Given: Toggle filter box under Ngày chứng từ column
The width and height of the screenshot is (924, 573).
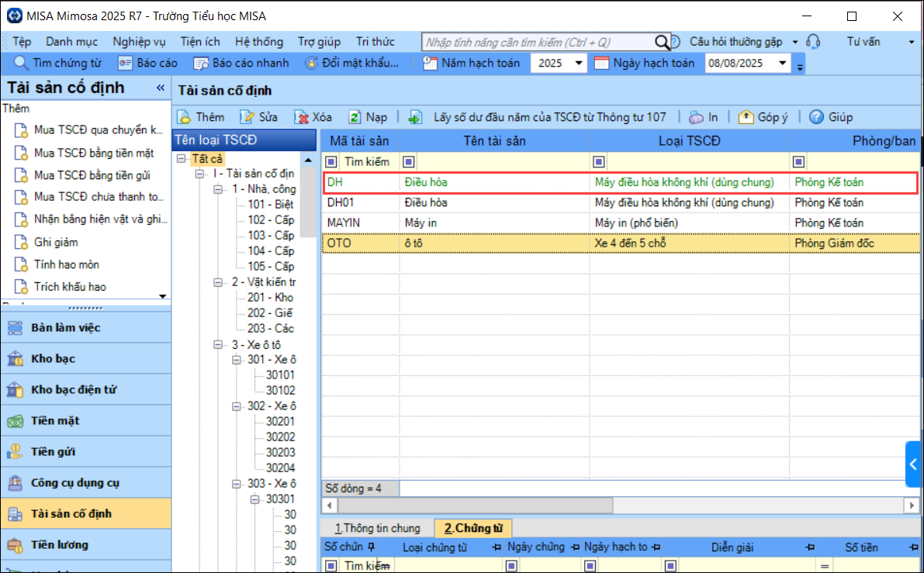Looking at the screenshot, I should (511, 566).
